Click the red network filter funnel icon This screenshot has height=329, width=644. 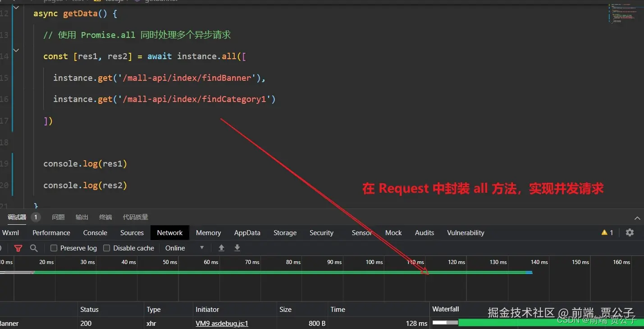(x=18, y=248)
